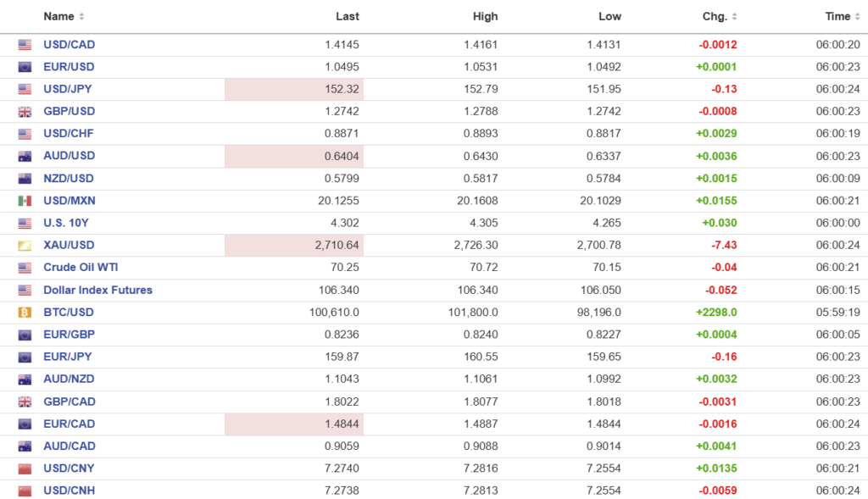The image size is (868, 499).
Task: Click the China flag icon beside USD/CNY
Action: pyautogui.click(x=25, y=469)
